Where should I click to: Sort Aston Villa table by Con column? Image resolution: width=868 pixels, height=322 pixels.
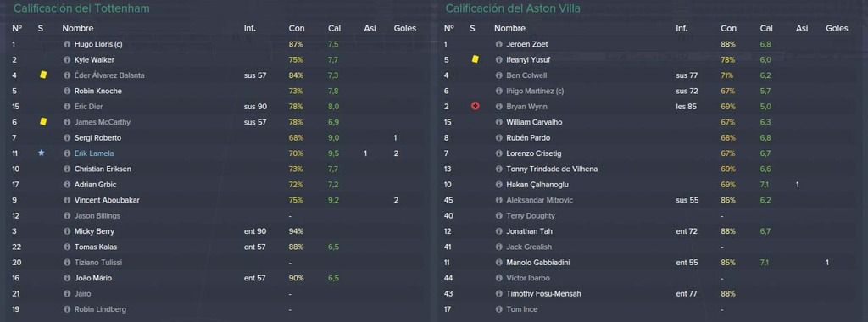click(x=728, y=28)
